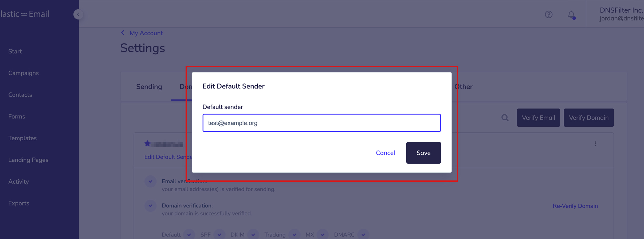
Task: Click the Email verification check icon
Action: click(x=150, y=181)
